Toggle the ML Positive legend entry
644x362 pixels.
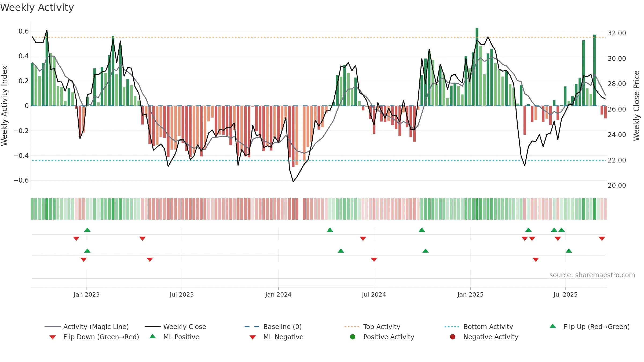[x=174, y=337]
